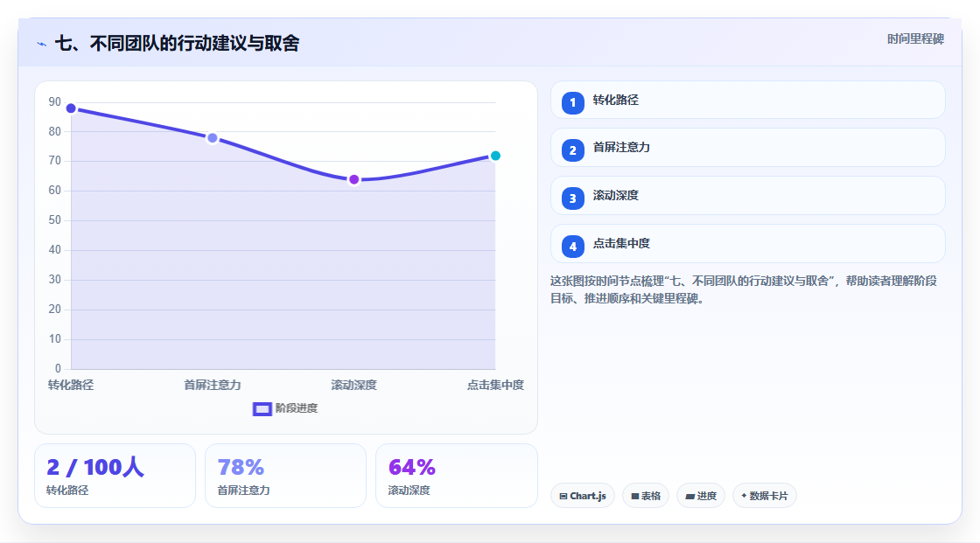Select the 转化路径 timeline item

tap(747, 100)
